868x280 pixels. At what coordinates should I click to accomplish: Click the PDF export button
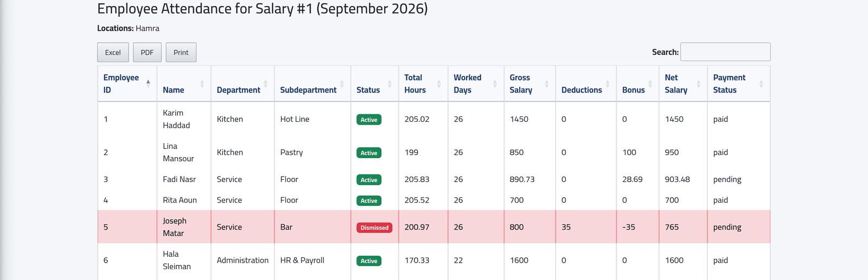pyautogui.click(x=147, y=53)
